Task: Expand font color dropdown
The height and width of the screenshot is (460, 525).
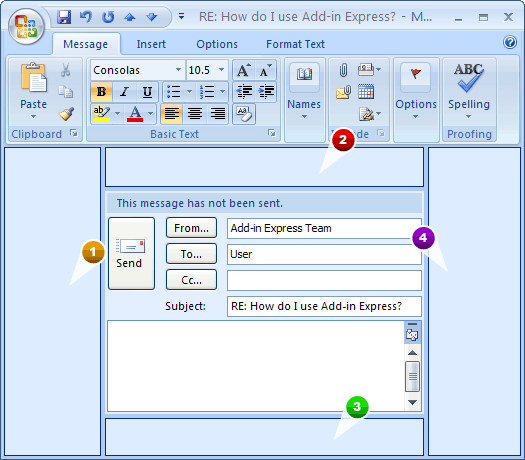Action: (x=151, y=114)
